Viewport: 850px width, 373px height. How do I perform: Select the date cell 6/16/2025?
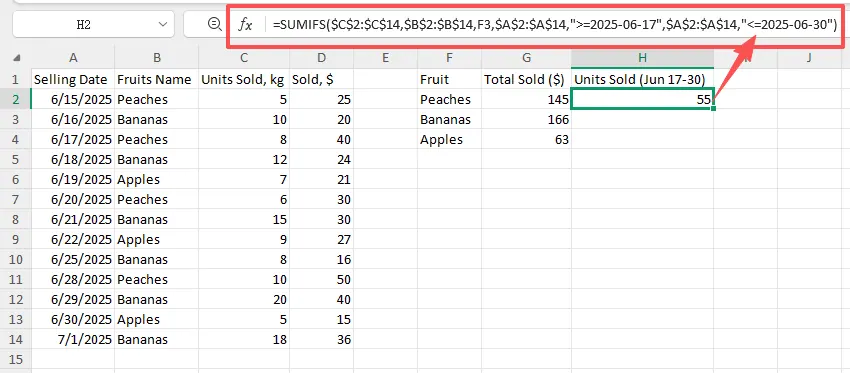click(x=73, y=120)
